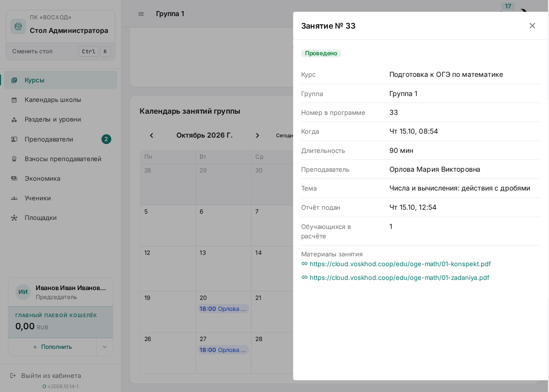The width and height of the screenshot is (549, 392).
Task: Click version label v2026.10.14-1
Action: 63,386
